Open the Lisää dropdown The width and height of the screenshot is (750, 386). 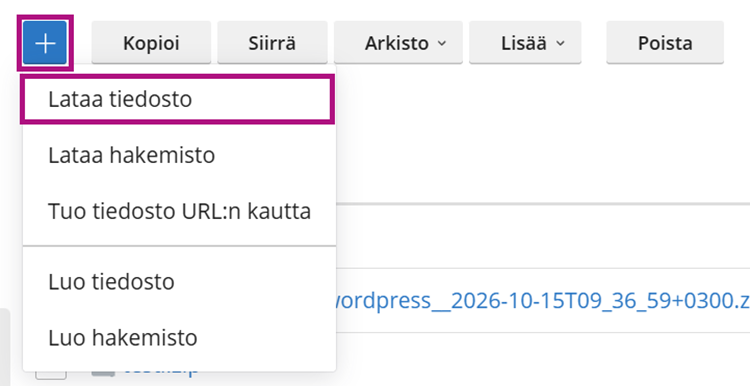[x=525, y=43]
